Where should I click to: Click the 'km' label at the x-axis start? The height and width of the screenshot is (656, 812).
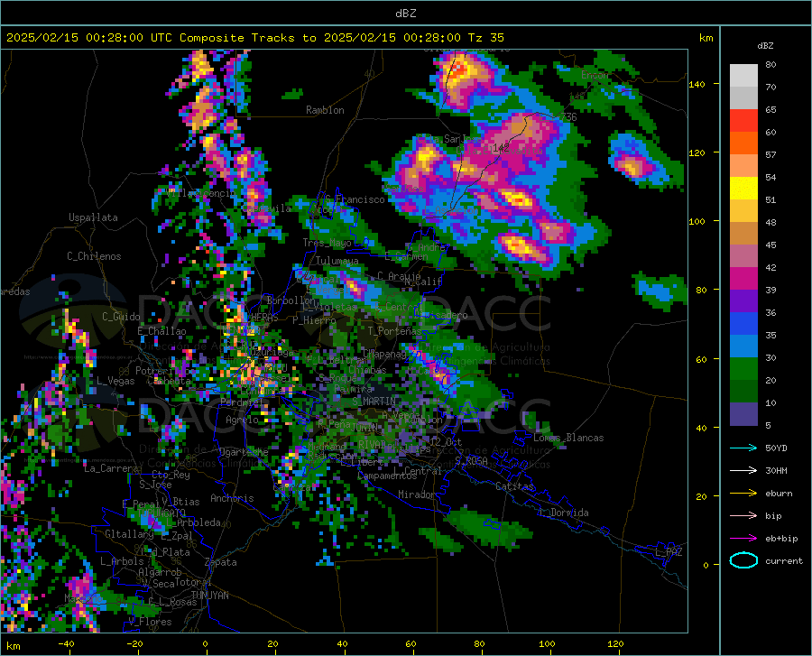click(13, 646)
